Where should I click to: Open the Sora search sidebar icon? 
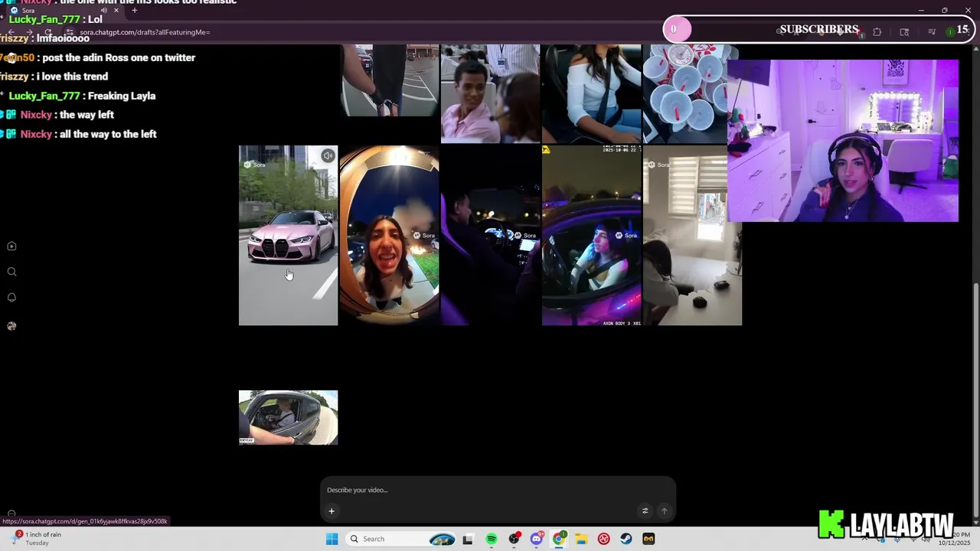[x=11, y=272]
